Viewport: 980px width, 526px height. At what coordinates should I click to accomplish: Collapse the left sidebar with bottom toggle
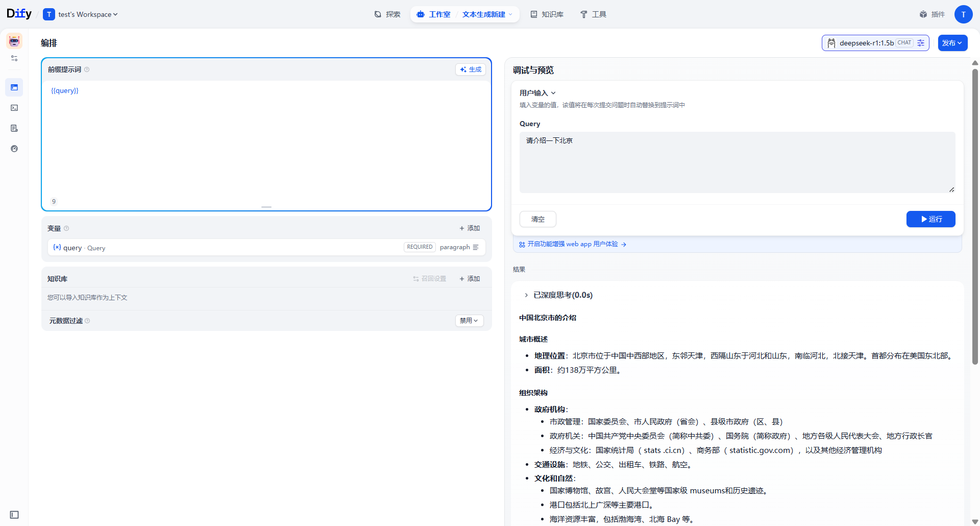(x=13, y=515)
